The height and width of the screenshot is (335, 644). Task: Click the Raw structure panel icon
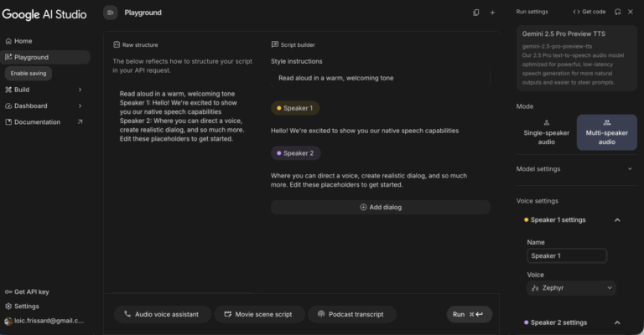coord(117,44)
